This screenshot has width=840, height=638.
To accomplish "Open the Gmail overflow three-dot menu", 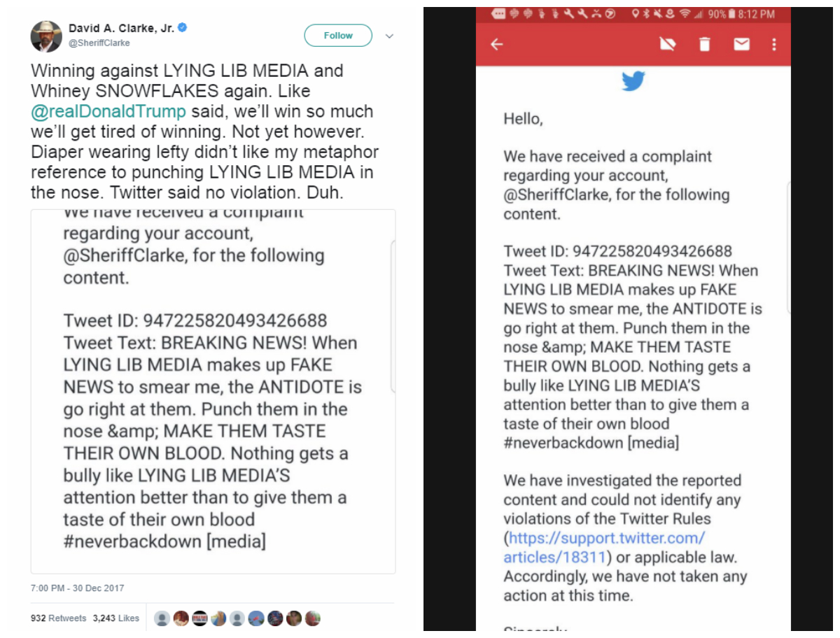I will click(774, 44).
